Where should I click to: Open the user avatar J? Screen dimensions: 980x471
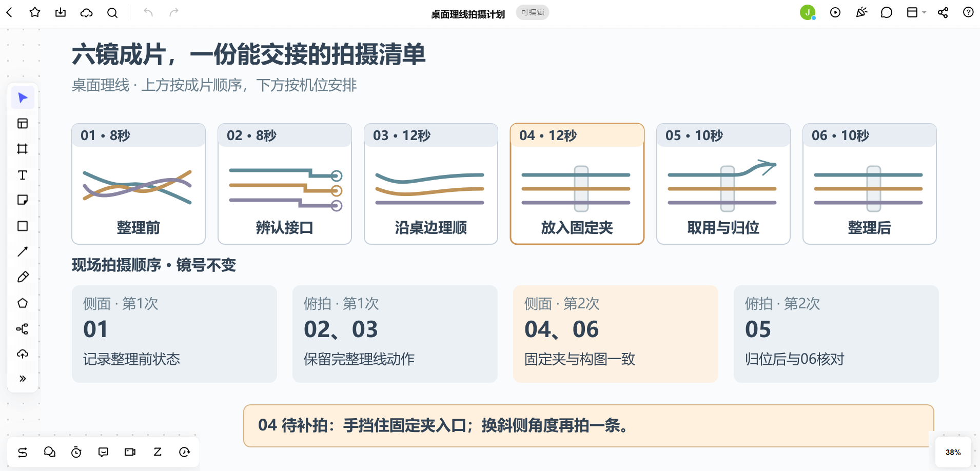808,12
